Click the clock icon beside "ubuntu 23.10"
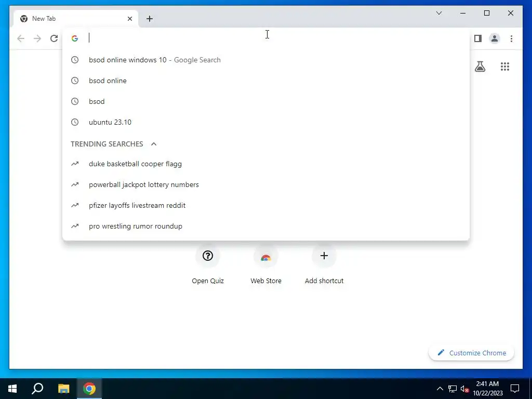532x399 pixels. coord(75,122)
